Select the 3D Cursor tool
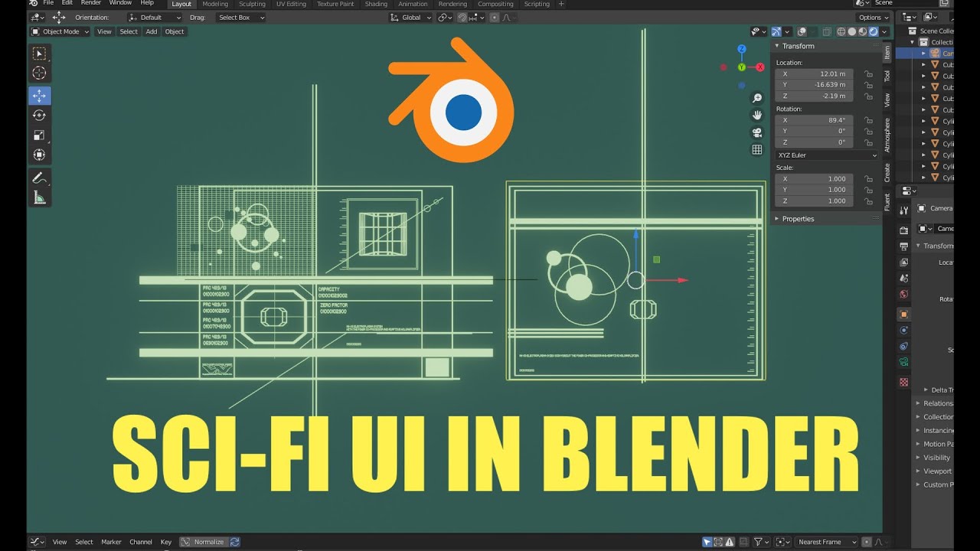The image size is (980, 551). click(39, 73)
